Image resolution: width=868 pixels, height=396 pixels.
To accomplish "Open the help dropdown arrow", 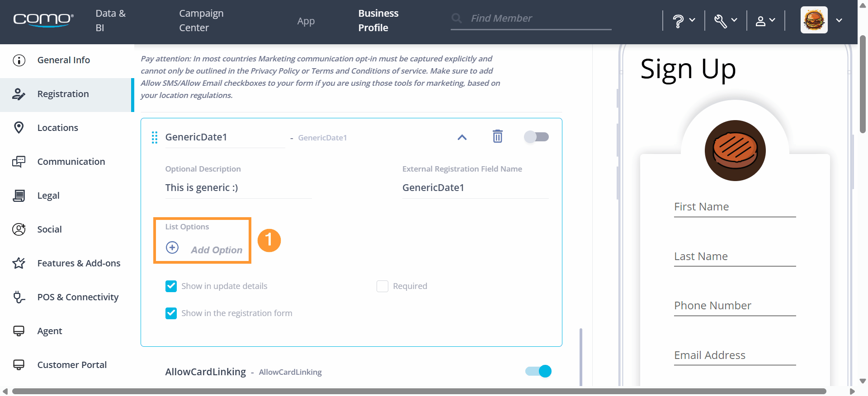I will [x=692, y=20].
